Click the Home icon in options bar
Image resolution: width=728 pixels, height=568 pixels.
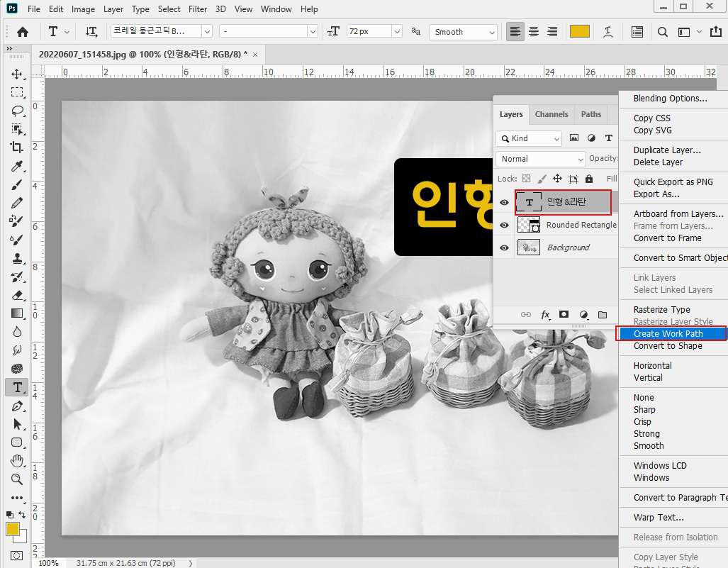[x=22, y=32]
